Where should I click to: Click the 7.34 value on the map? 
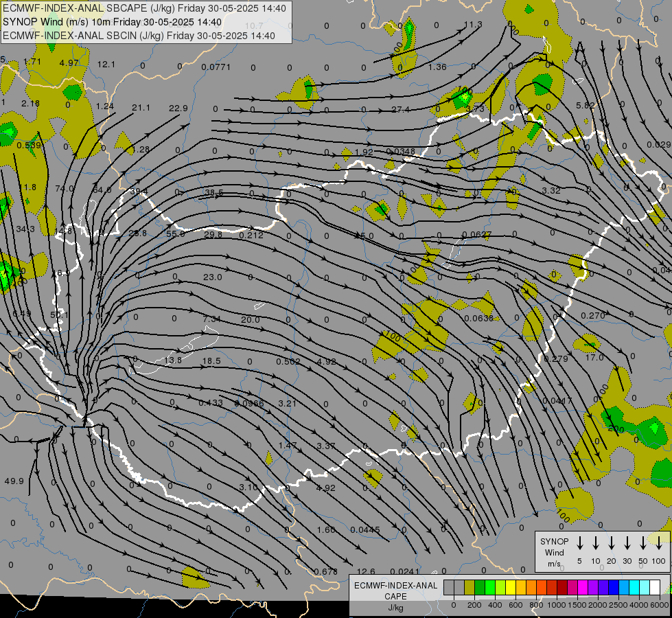[x=211, y=319]
